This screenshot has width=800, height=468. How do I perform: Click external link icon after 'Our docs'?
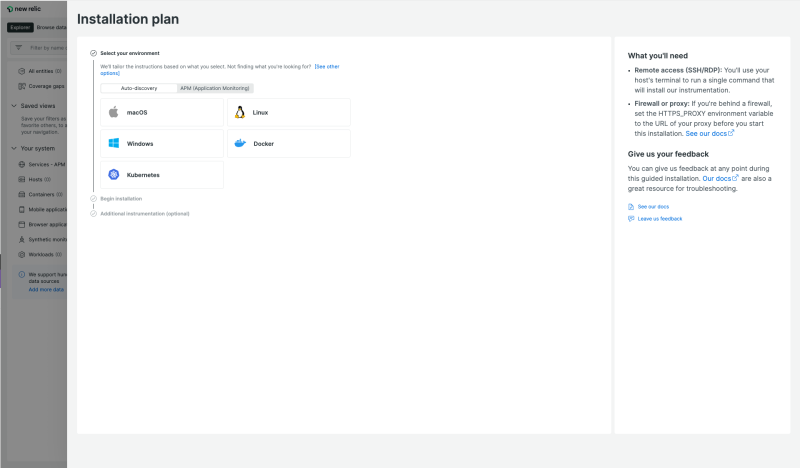[735, 178]
